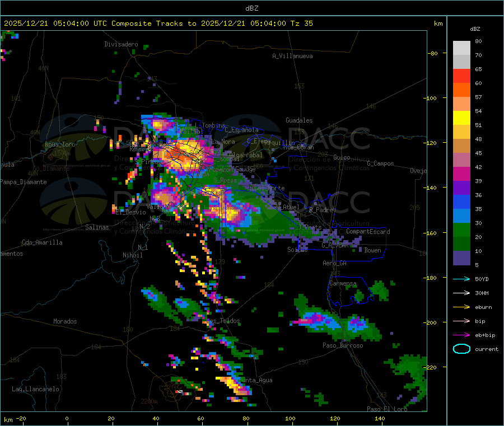Click the magenta eb+bip arrow symbol
Viewport: 504px width, 426px height.
(x=461, y=335)
